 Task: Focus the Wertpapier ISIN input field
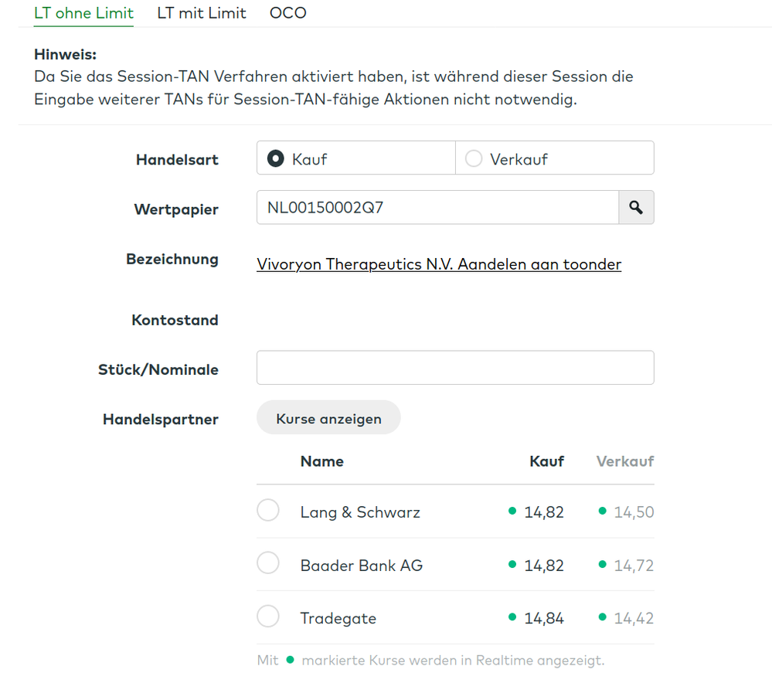coord(437,208)
